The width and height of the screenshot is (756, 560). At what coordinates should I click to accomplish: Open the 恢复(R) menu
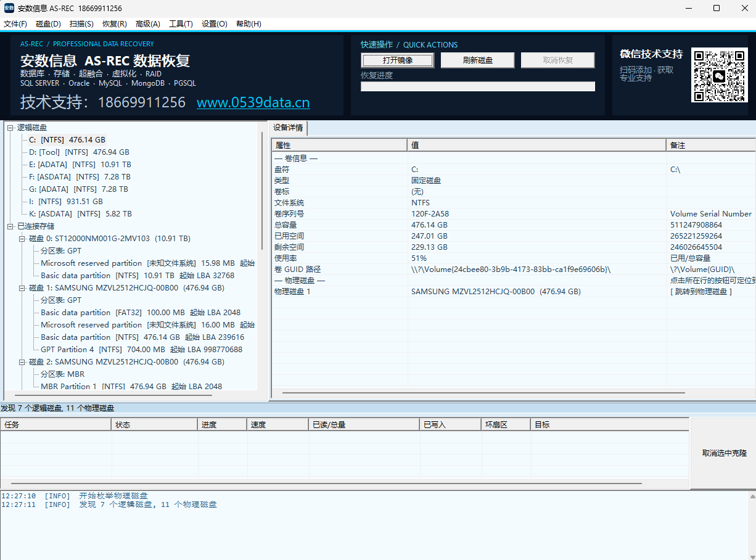115,24
